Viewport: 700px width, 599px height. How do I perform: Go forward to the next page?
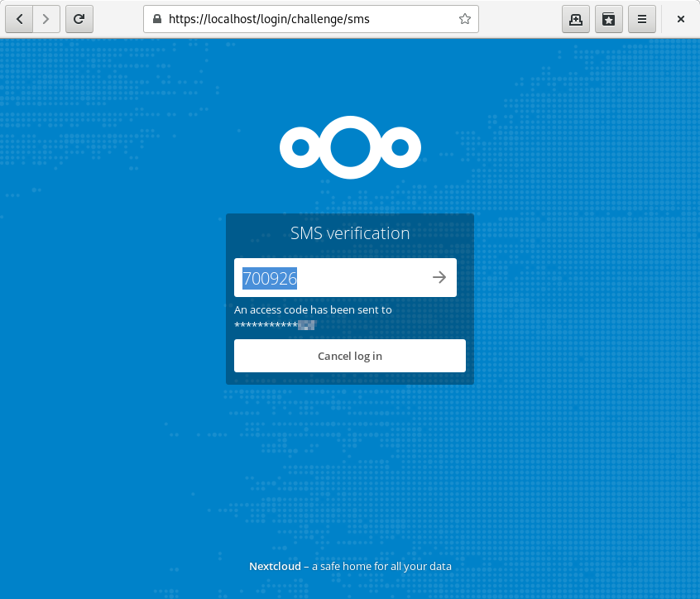pos(46,19)
